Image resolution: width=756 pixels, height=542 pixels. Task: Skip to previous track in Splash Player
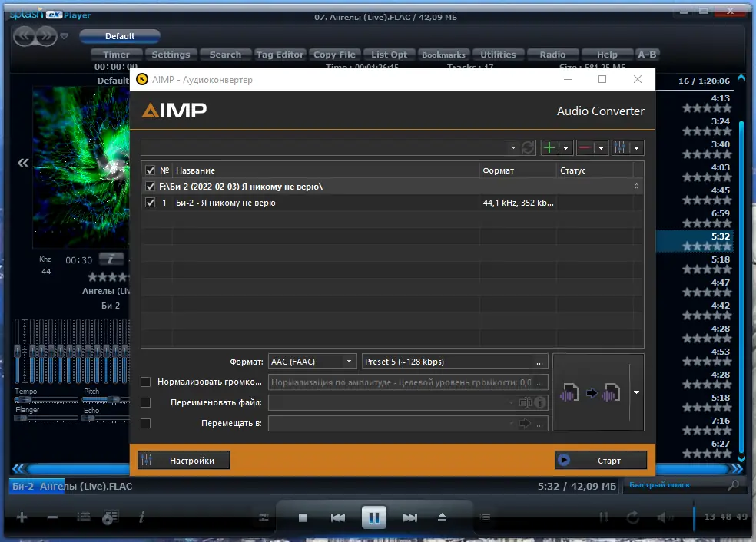pos(338,517)
